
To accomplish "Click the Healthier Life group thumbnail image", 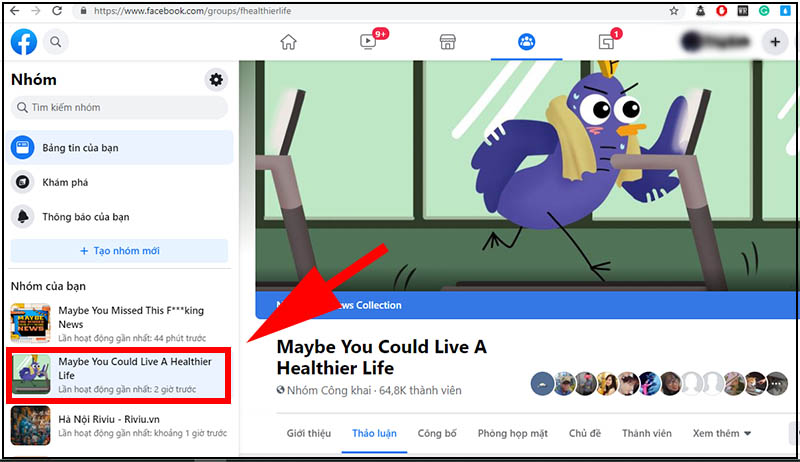I will pos(31,374).
